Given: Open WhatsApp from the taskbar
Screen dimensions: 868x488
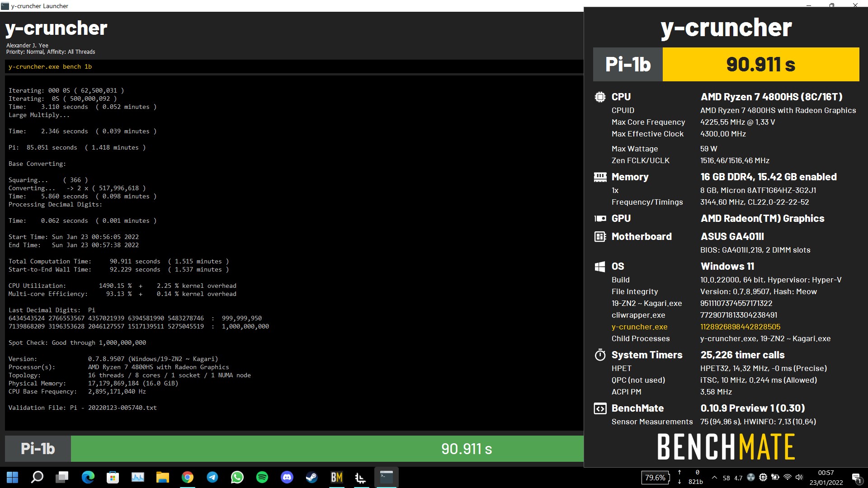Looking at the screenshot, I should click(x=237, y=477).
